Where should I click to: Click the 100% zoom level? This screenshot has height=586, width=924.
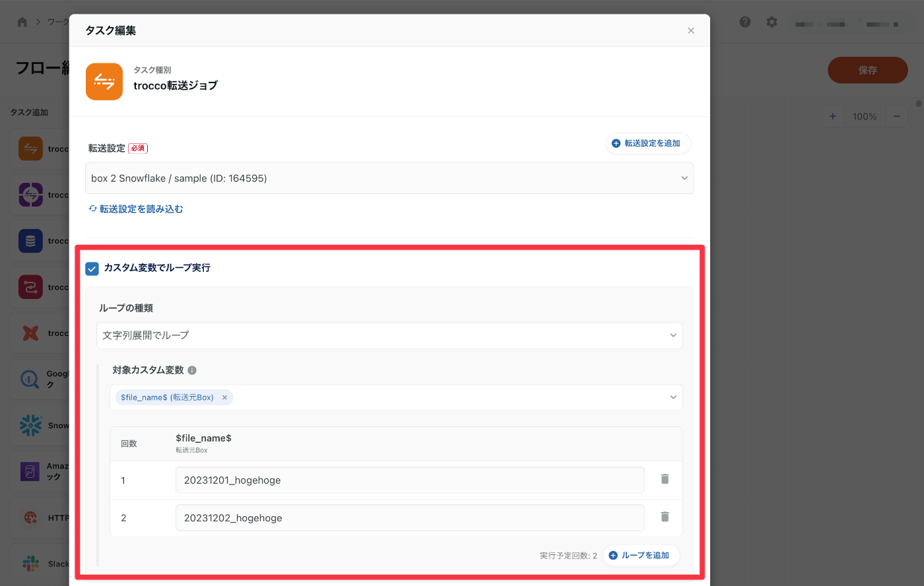tap(865, 116)
